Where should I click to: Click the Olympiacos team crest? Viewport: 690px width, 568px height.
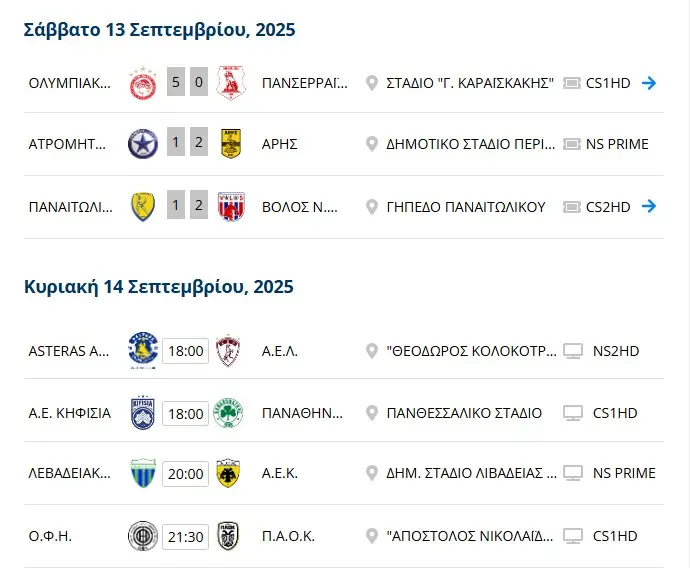(x=144, y=83)
